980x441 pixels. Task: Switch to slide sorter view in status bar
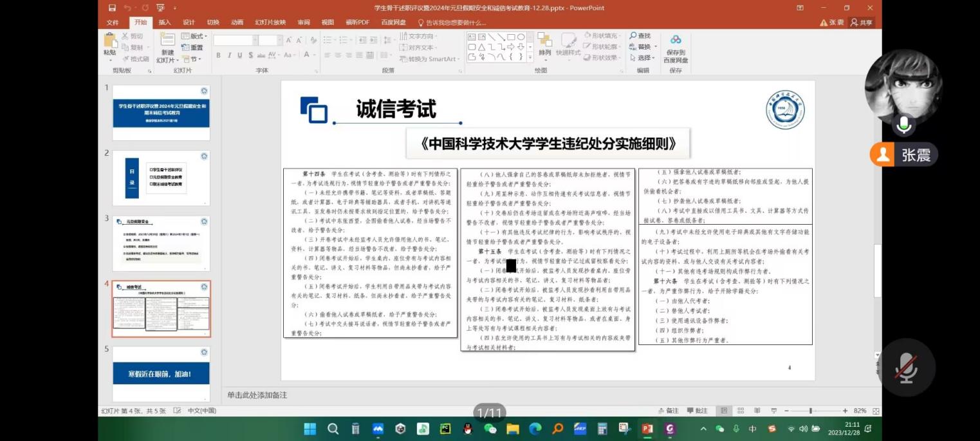[x=741, y=411]
